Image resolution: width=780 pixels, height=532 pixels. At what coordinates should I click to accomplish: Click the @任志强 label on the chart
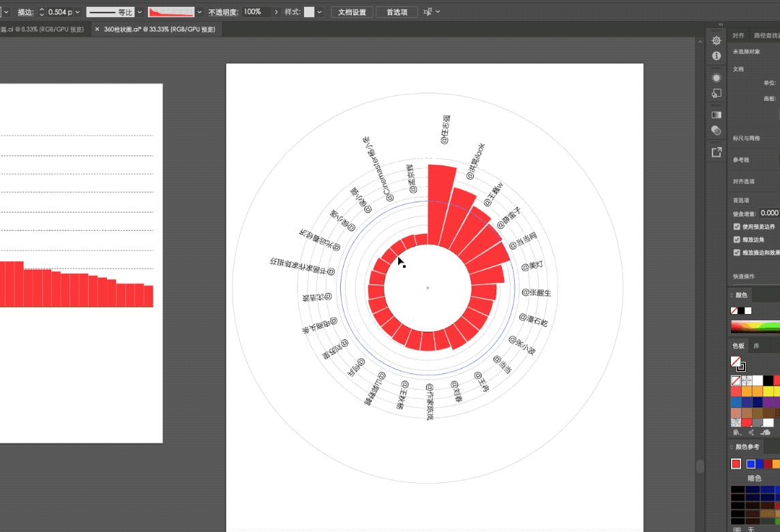(x=445, y=129)
